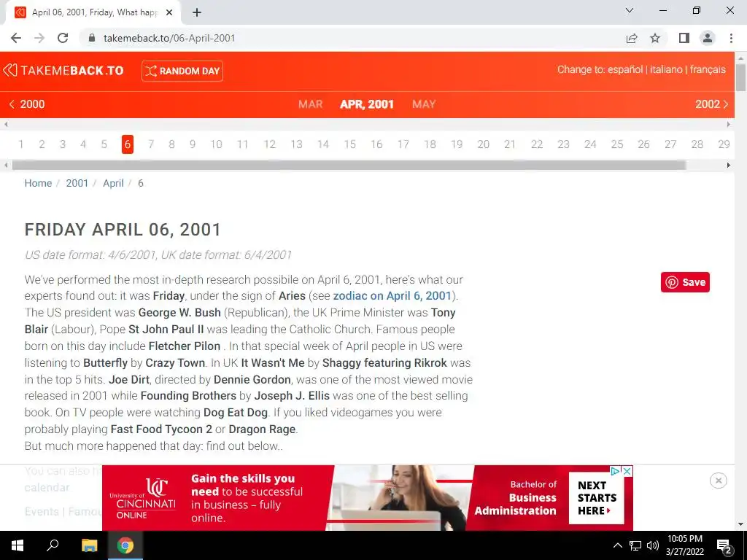747x560 pixels.
Task: Click University of Cincinnati Online ad logo
Action: pyautogui.click(x=143, y=499)
